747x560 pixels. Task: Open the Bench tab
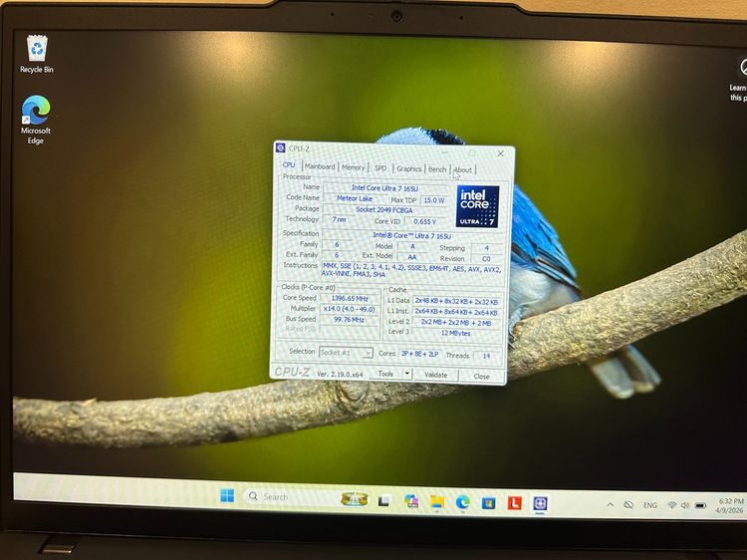tap(437, 169)
